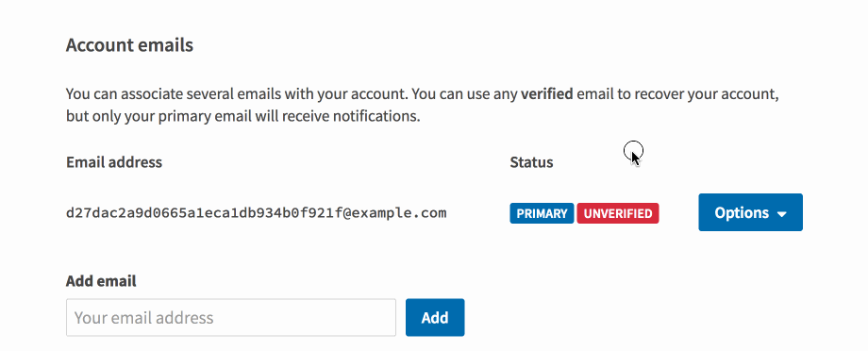Image resolution: width=868 pixels, height=351 pixels.
Task: Click the placeholder text in email input
Action: [144, 318]
